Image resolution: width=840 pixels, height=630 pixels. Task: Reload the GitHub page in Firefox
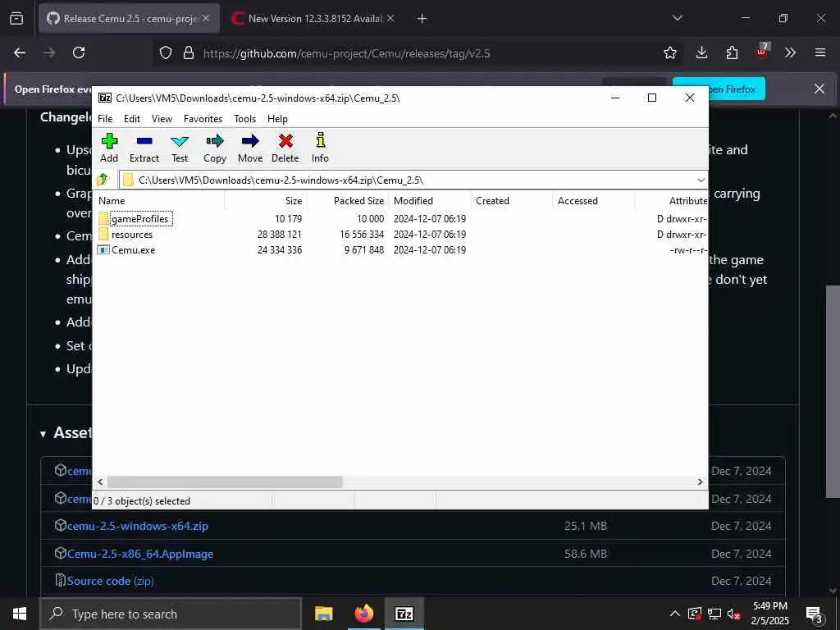[79, 52]
